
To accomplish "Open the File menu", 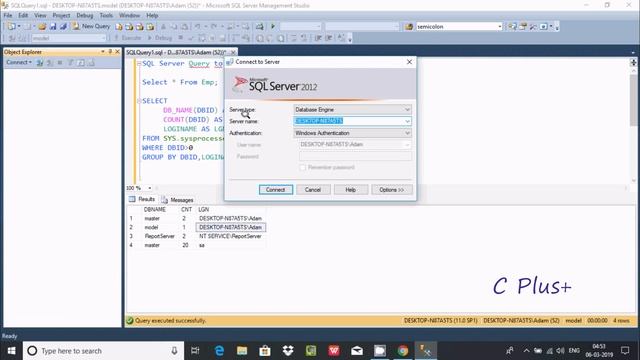I will [x=8, y=16].
